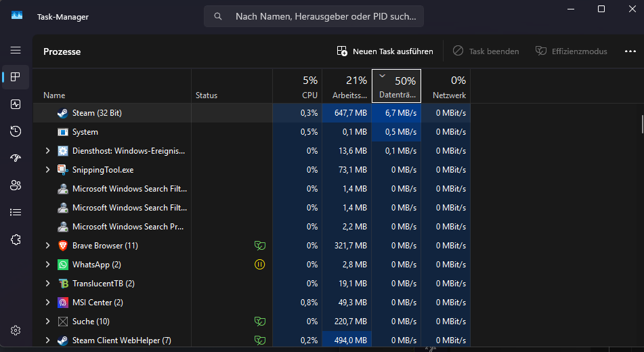Expand the Steam Client WebHelper (7) group
644x352 pixels.
47,340
